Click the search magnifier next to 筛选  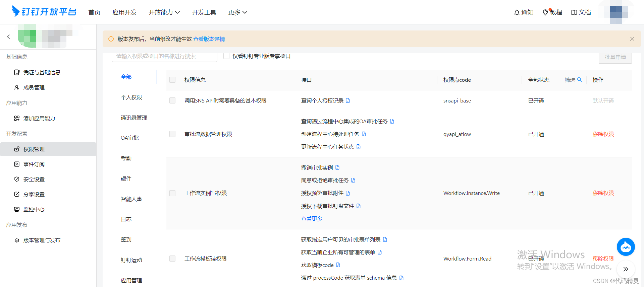coord(579,80)
